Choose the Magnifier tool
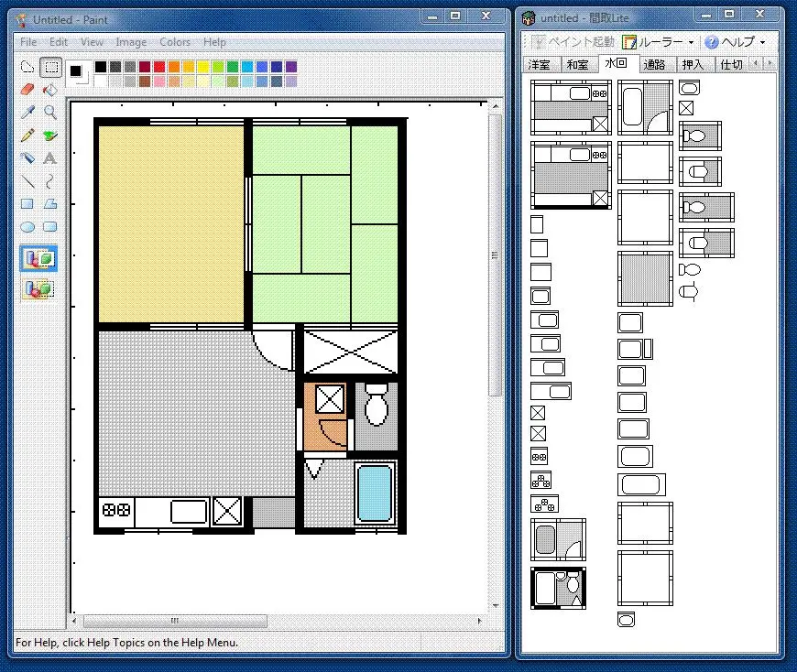797x672 pixels. (50, 113)
